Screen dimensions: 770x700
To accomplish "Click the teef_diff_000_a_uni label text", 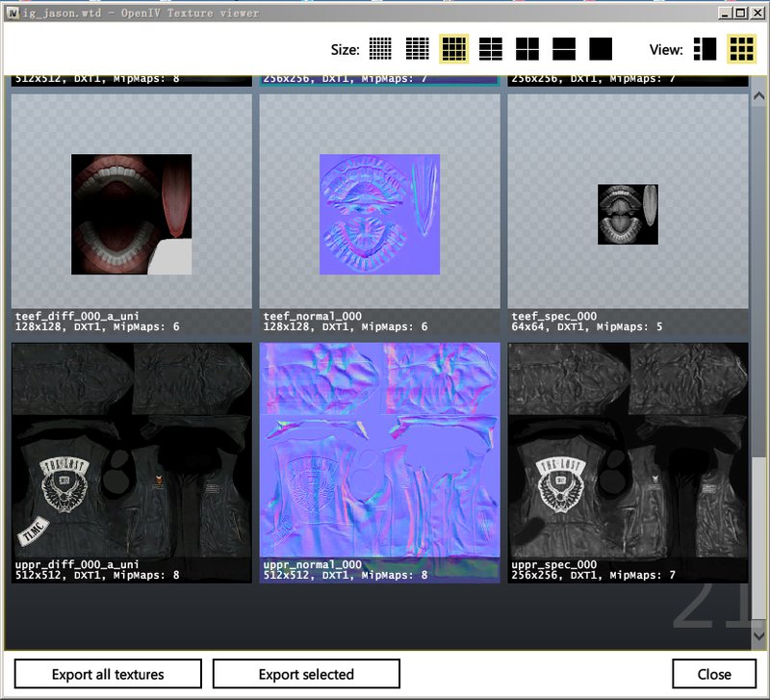I will tap(77, 316).
